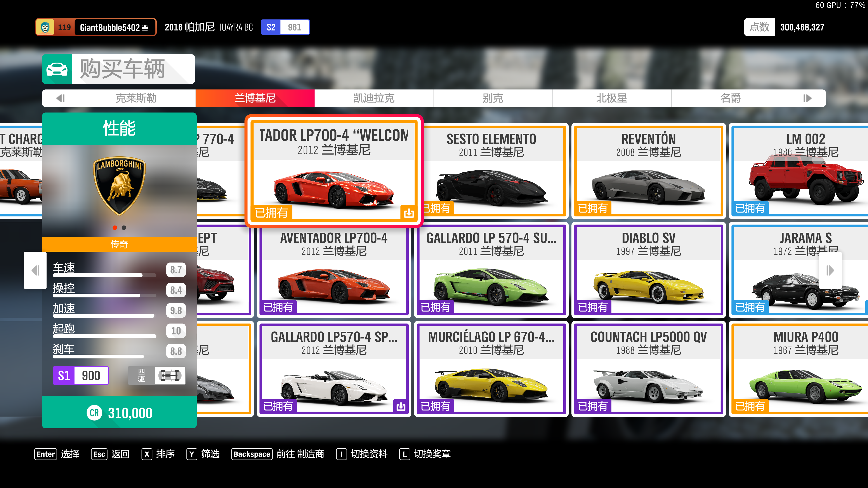Click the 已拥有 owned tag on Reventón
Image resolution: width=868 pixels, height=488 pixels.
pyautogui.click(x=593, y=208)
